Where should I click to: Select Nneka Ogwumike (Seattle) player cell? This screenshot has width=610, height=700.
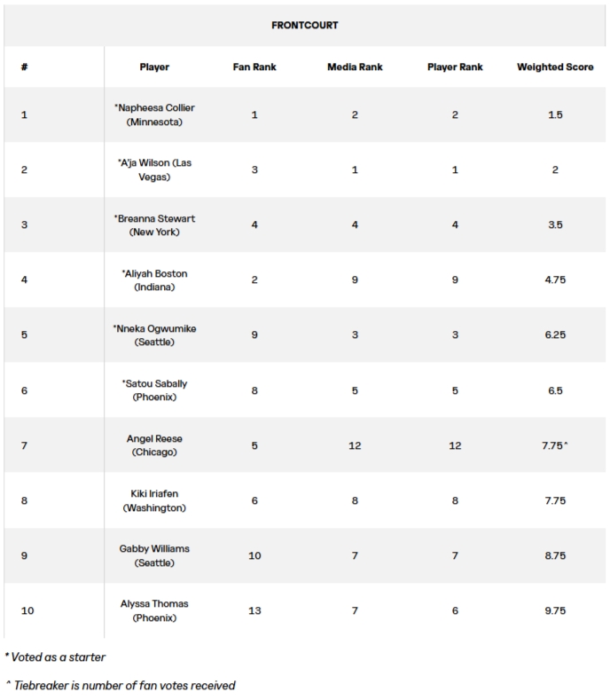pos(154,335)
